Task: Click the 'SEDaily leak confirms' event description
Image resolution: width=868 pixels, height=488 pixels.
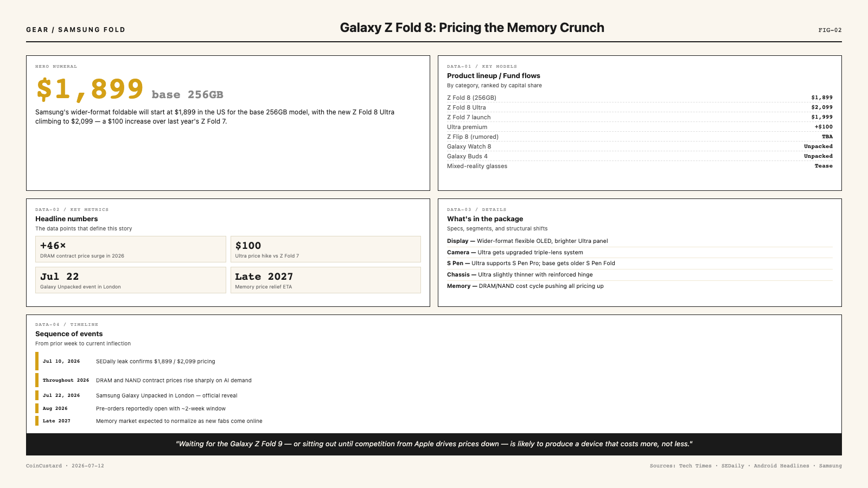Action: (156, 362)
